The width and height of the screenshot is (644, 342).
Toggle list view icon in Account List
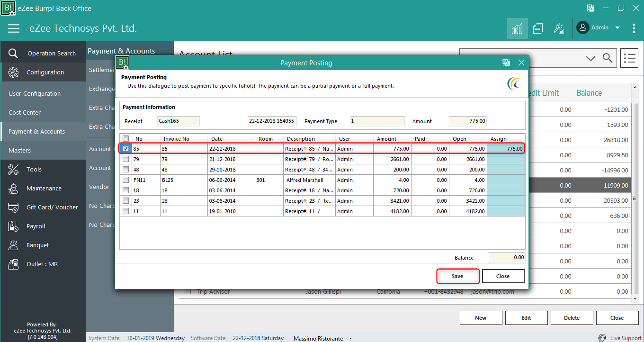629,58
